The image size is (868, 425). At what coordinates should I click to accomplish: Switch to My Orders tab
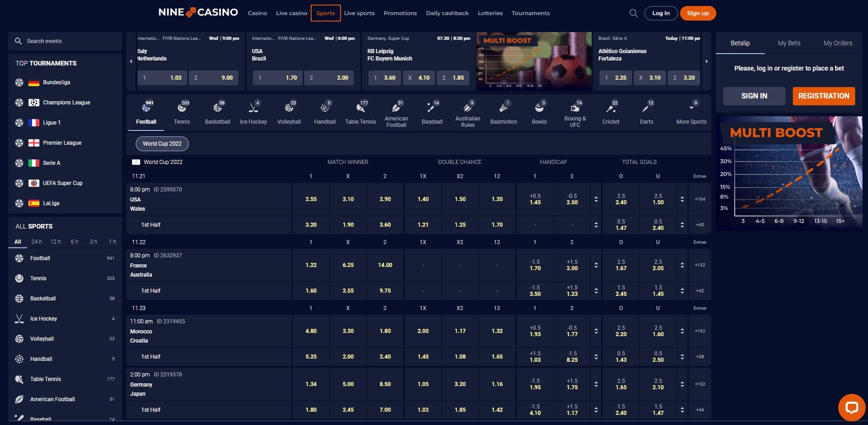pyautogui.click(x=838, y=43)
